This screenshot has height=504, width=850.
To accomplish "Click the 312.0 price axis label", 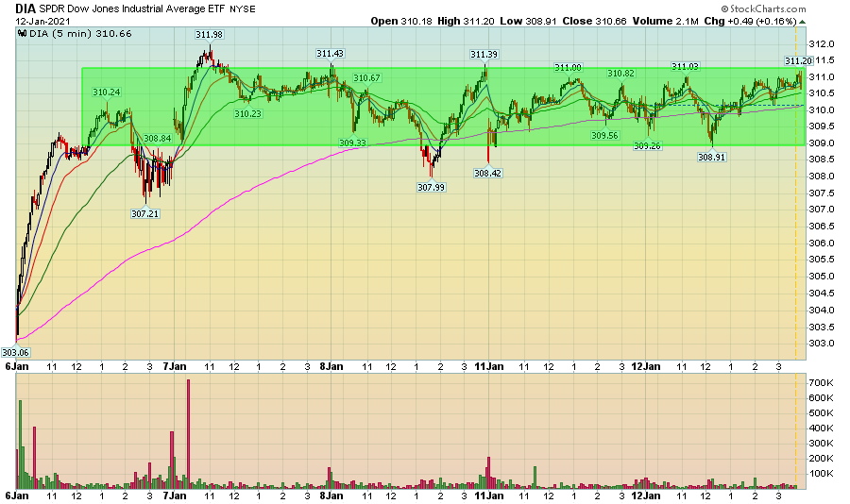I will [822, 44].
